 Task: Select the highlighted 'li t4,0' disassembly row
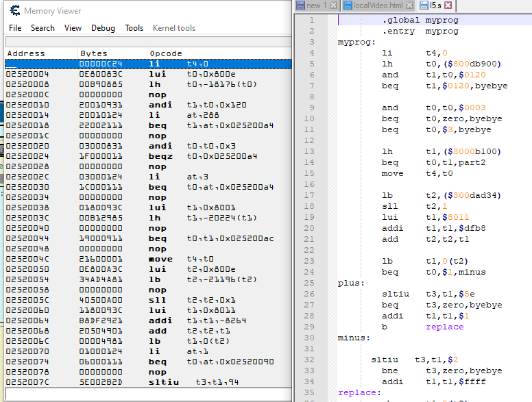pyautogui.click(x=148, y=64)
